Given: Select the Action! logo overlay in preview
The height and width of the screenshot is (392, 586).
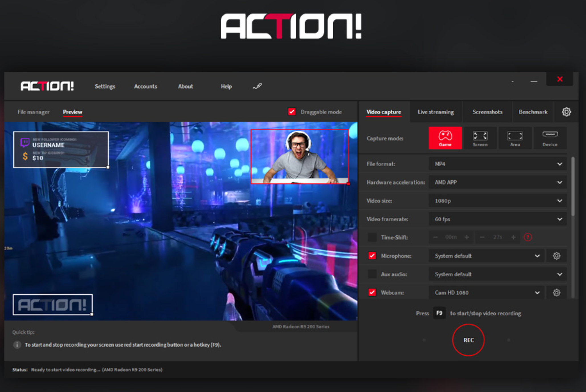Looking at the screenshot, I should tap(53, 305).
